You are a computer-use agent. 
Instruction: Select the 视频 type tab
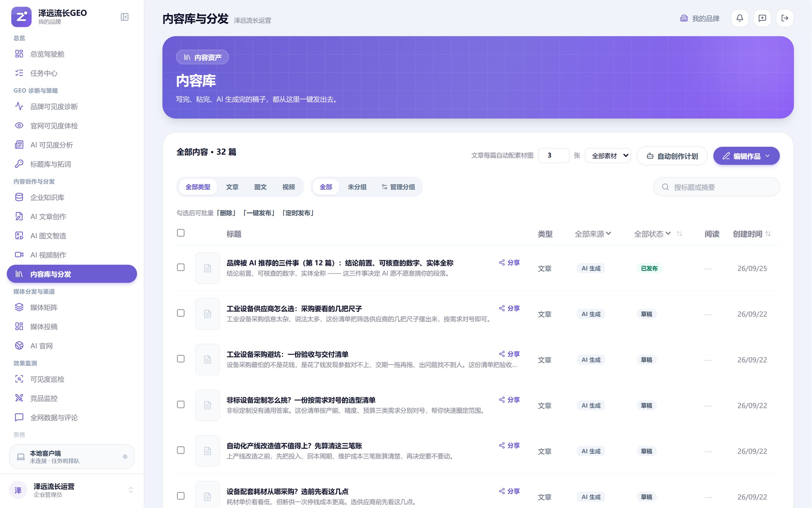point(289,187)
